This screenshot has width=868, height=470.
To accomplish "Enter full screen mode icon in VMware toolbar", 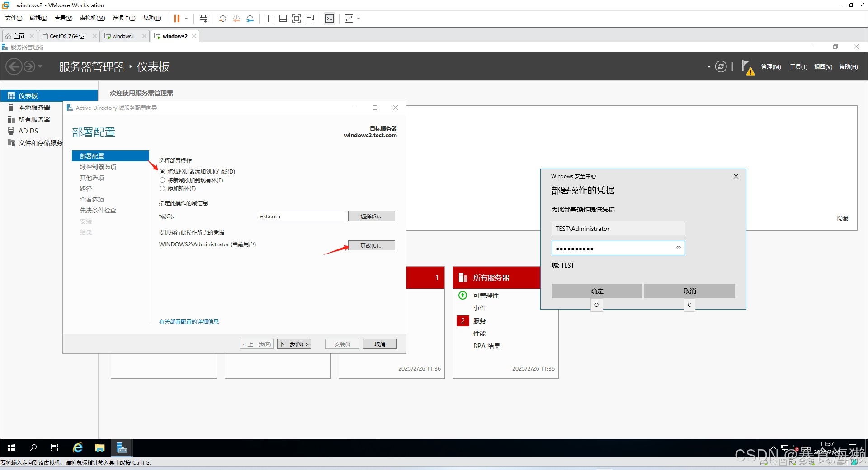I will pos(297,19).
